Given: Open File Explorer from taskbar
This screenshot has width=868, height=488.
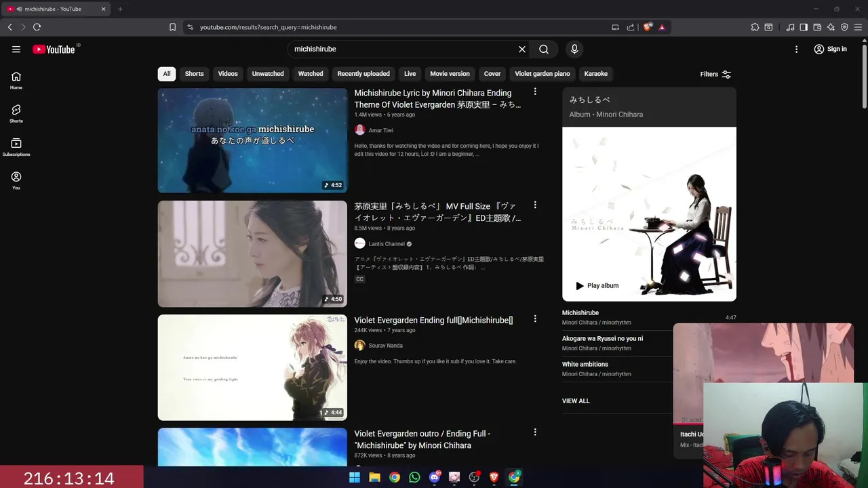Looking at the screenshot, I should tap(374, 477).
